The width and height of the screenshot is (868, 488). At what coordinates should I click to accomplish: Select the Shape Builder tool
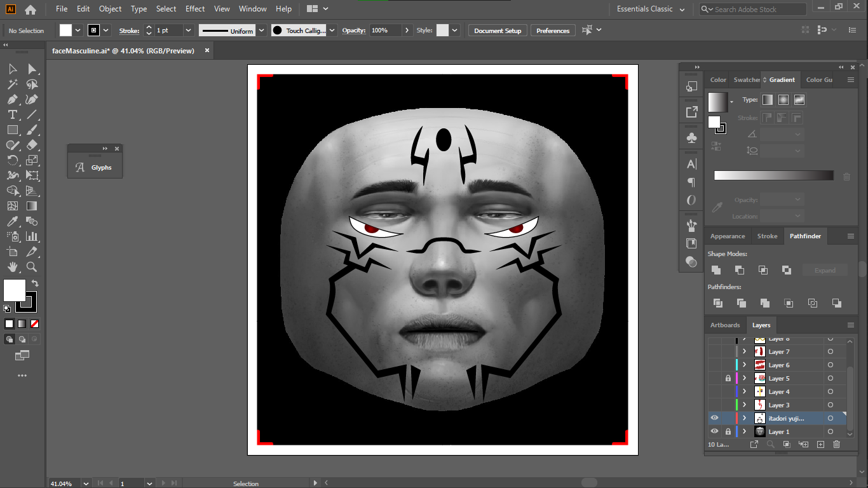coord(13,191)
